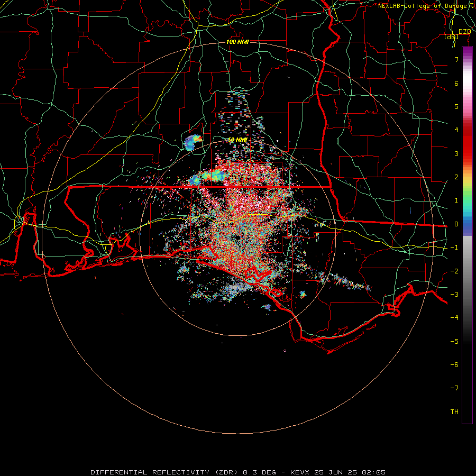Click the 25 JUN 25 02:05 timestamp
Screen dimensions: 476x476
[350, 472]
